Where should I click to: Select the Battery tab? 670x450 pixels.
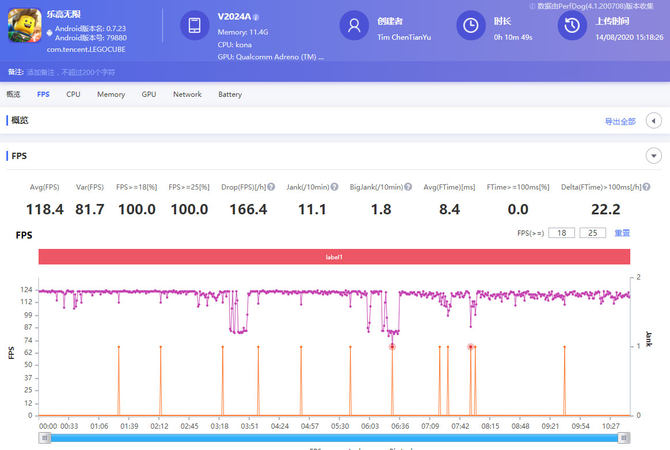[229, 94]
